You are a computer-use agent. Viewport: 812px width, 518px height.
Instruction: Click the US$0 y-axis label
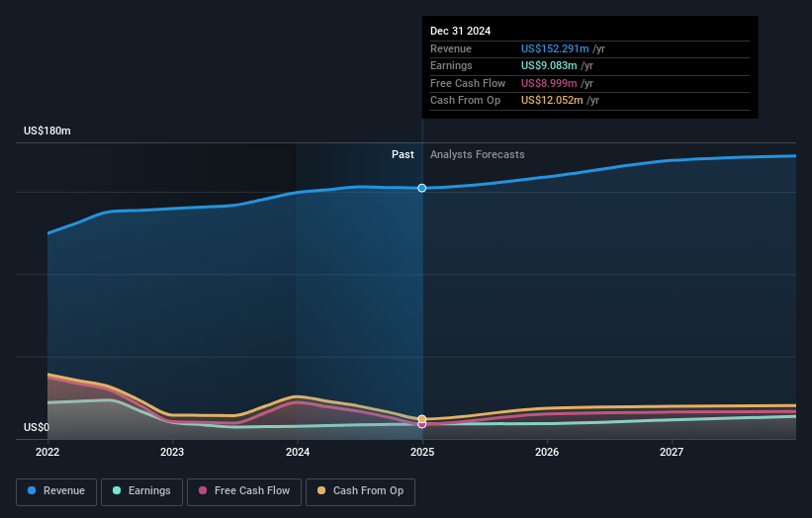(37, 427)
